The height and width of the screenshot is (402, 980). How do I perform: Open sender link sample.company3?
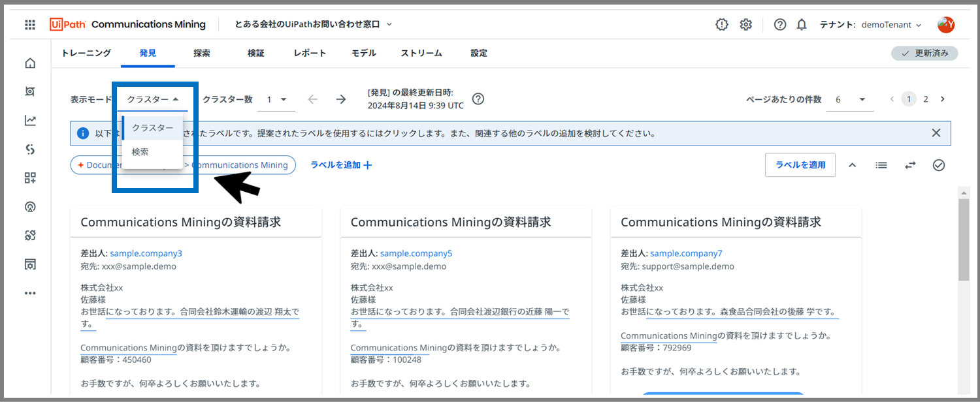click(x=146, y=253)
